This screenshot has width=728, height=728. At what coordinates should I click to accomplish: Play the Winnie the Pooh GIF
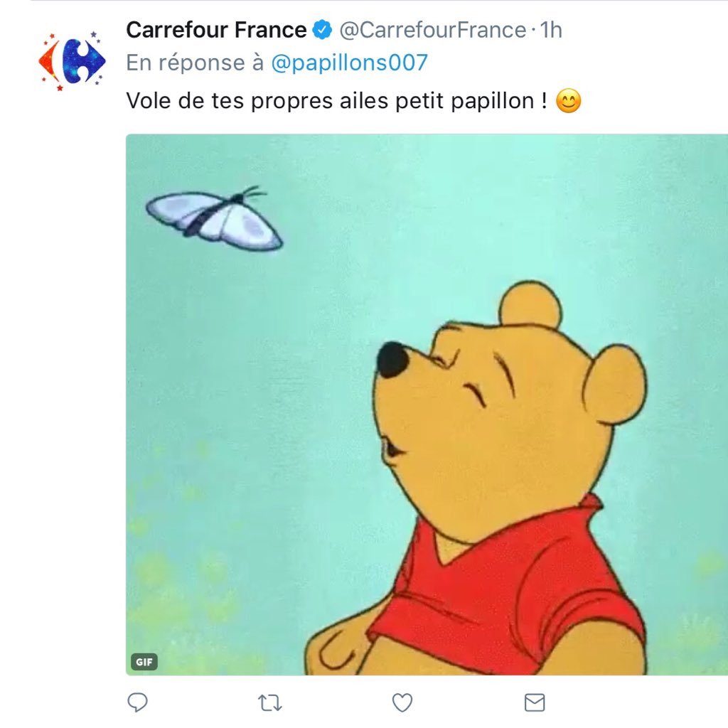pos(427,405)
